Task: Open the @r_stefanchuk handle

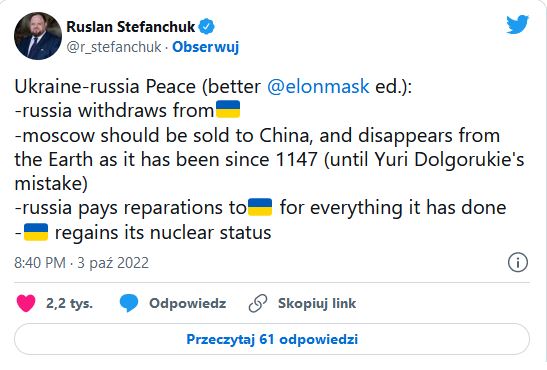Action: [x=114, y=47]
